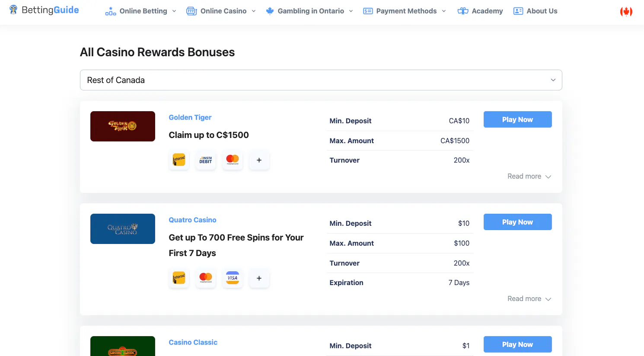The width and height of the screenshot is (644, 356).
Task: Click the Online Betting podium icon
Action: [x=111, y=11]
